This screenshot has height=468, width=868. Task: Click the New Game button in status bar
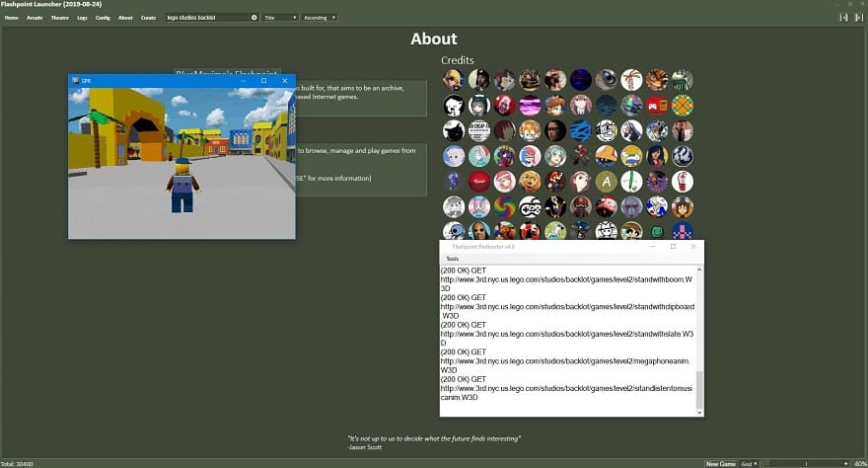pos(720,464)
